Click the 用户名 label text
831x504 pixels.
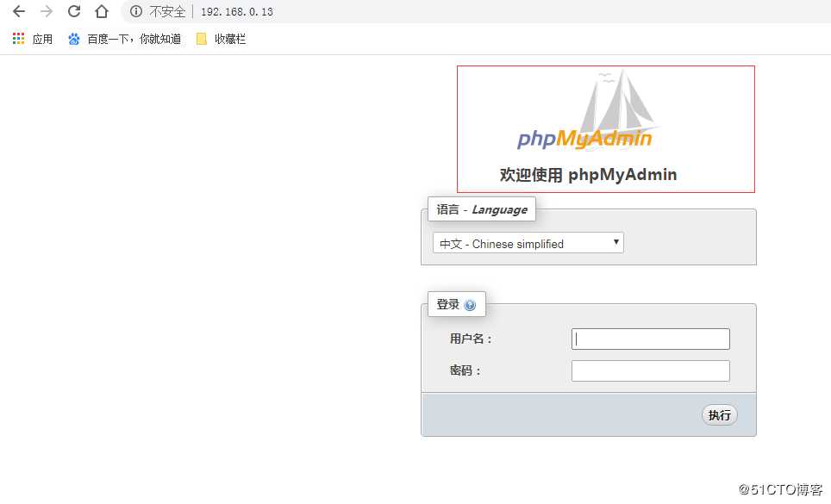(x=471, y=339)
